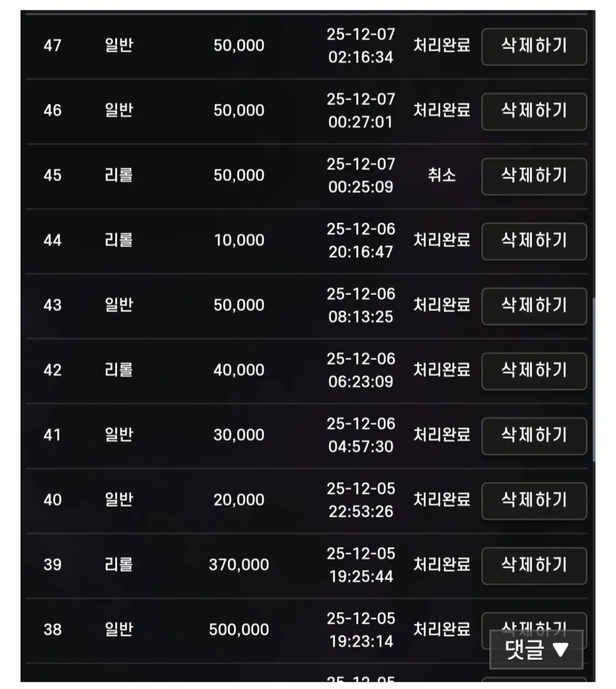Click 리롤 type label in row 42
The image size is (616, 689).
click(x=119, y=370)
